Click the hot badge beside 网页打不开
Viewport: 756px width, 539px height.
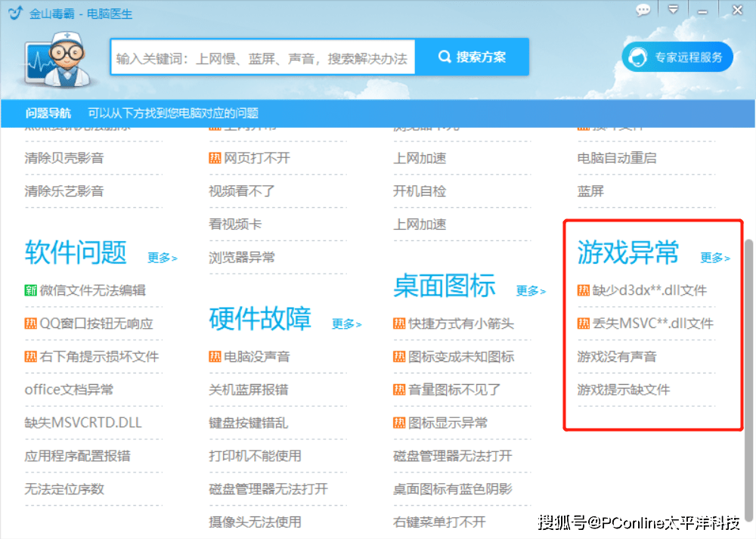pos(215,158)
